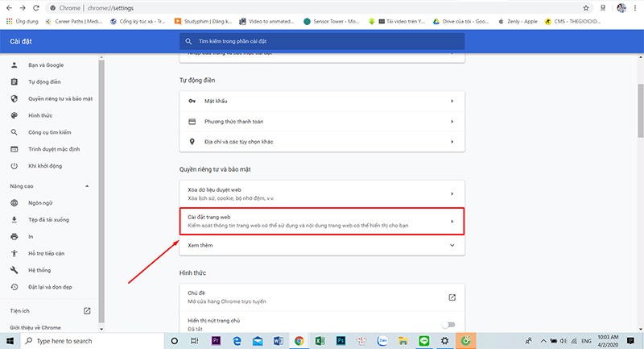Click the search magnifier in settings bar
The width and height of the screenshot is (644, 349).
pos(188,41)
